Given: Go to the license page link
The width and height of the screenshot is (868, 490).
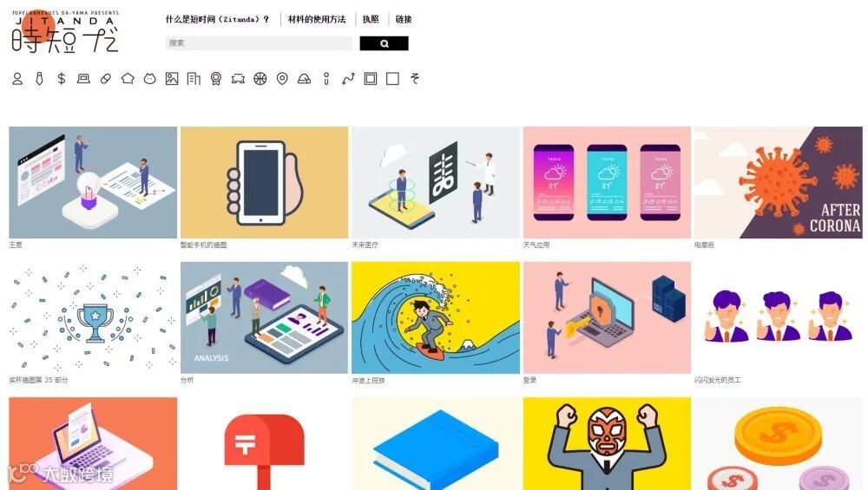Looking at the screenshot, I should coord(371,19).
